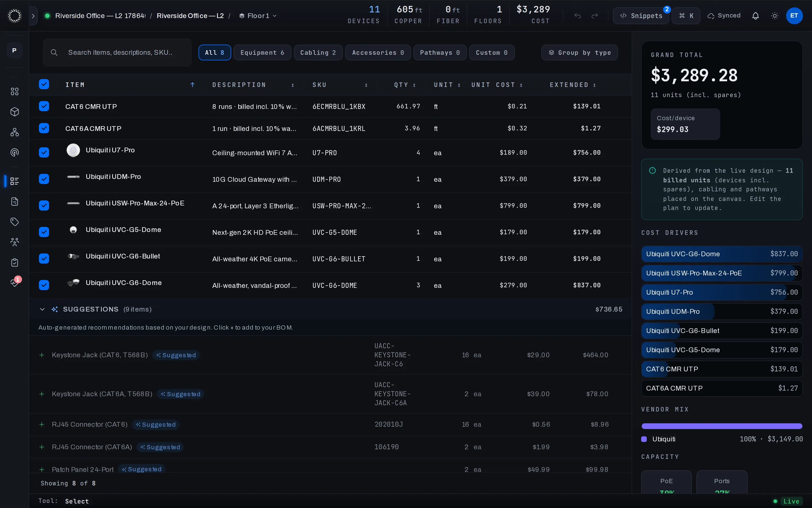The height and width of the screenshot is (508, 812).
Task: Toggle the select-all checkbox in table header
Action: (44, 84)
